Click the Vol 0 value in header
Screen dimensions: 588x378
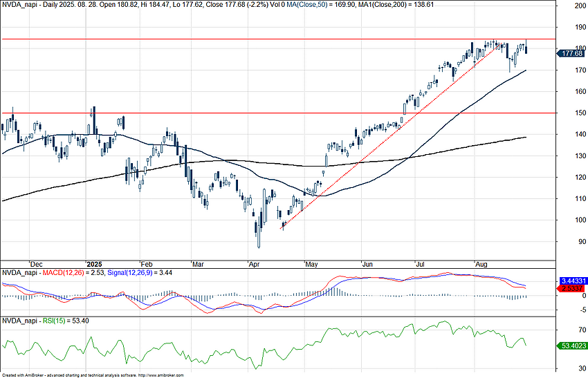point(277,5)
